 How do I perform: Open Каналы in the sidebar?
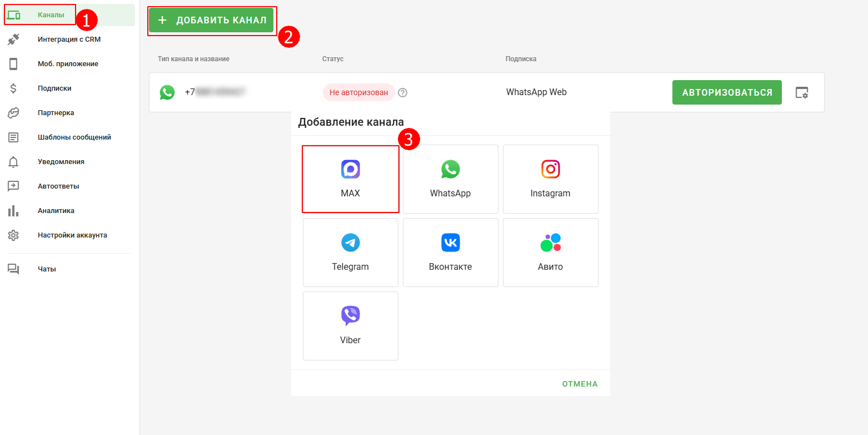51,14
